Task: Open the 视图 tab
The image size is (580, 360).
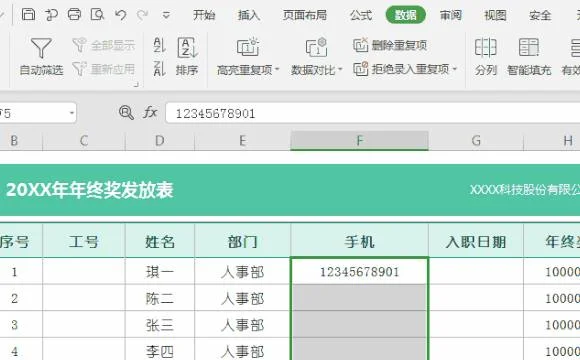Action: [495, 15]
